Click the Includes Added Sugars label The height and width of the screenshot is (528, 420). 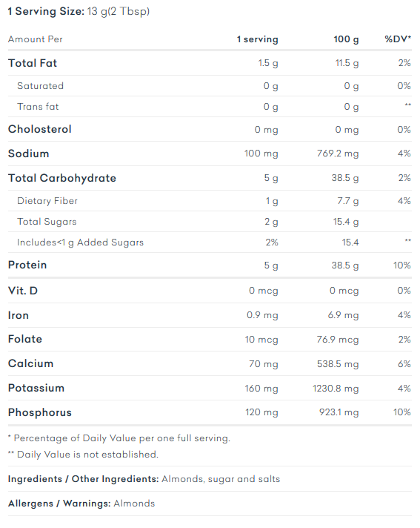click(80, 242)
